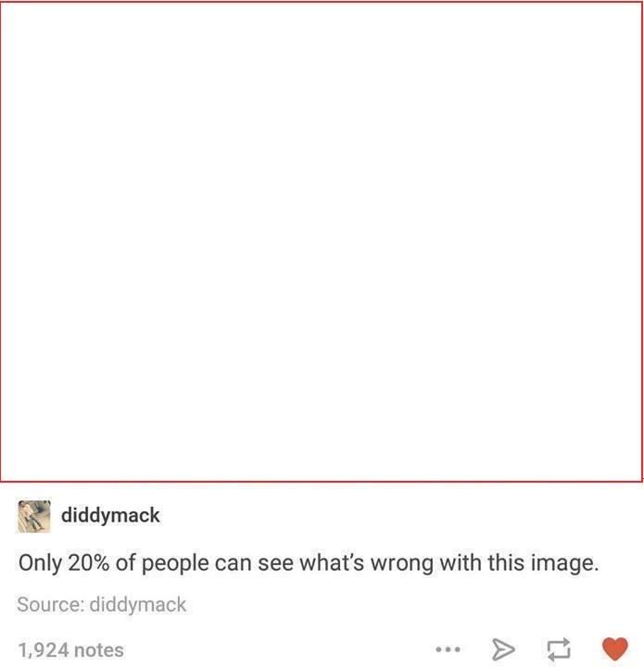644x667 pixels.
Task: Visit the diddymack blog via username
Action: 110,515
